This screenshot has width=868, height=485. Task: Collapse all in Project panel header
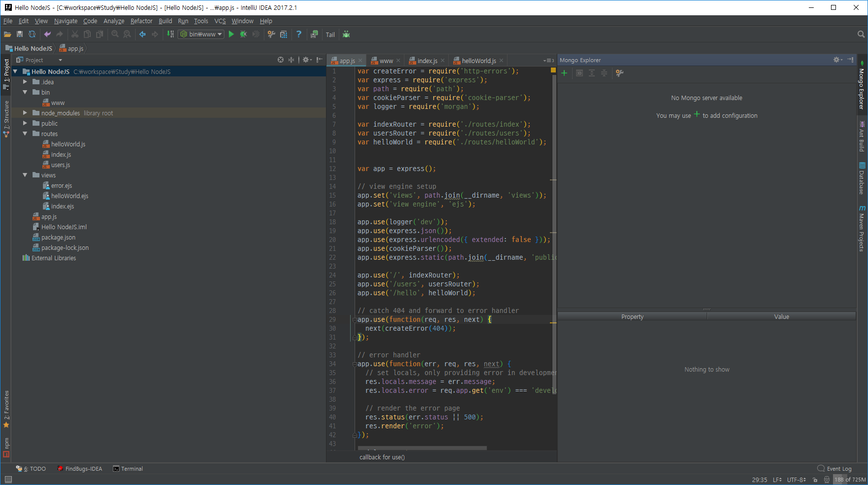click(x=291, y=60)
